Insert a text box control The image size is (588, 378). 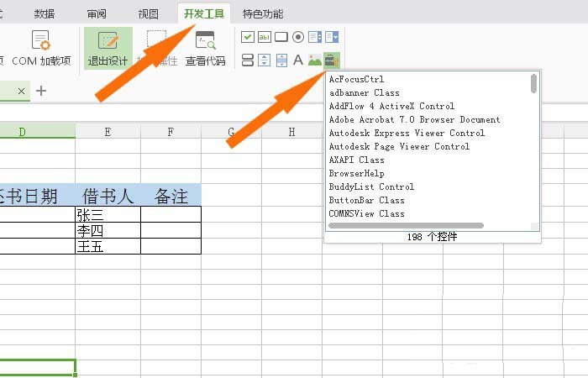(x=265, y=37)
